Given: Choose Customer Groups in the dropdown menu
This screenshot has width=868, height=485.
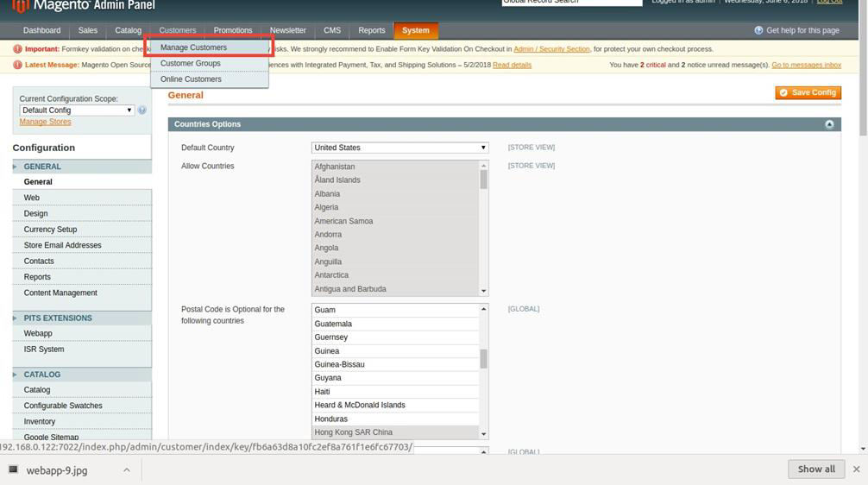Looking at the screenshot, I should coord(191,63).
